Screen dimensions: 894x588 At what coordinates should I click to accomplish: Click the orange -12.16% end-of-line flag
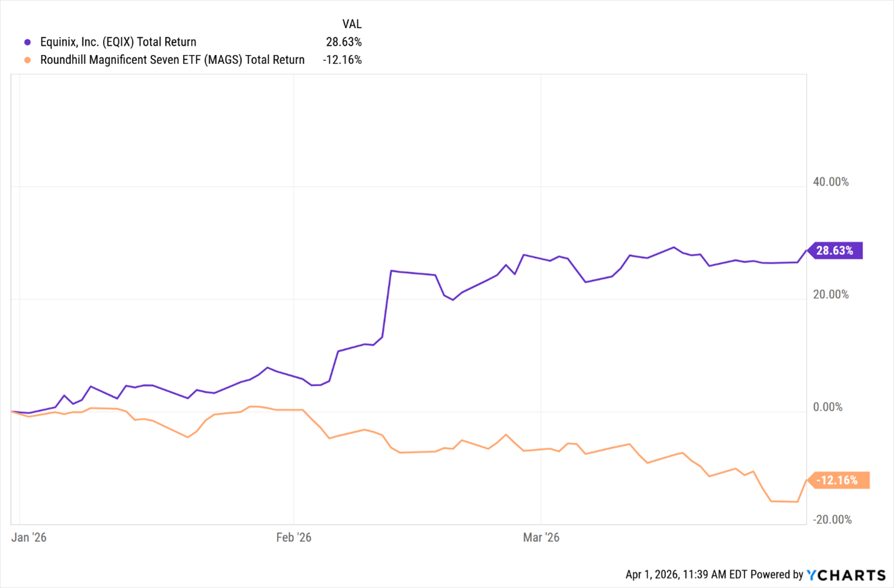coord(838,480)
